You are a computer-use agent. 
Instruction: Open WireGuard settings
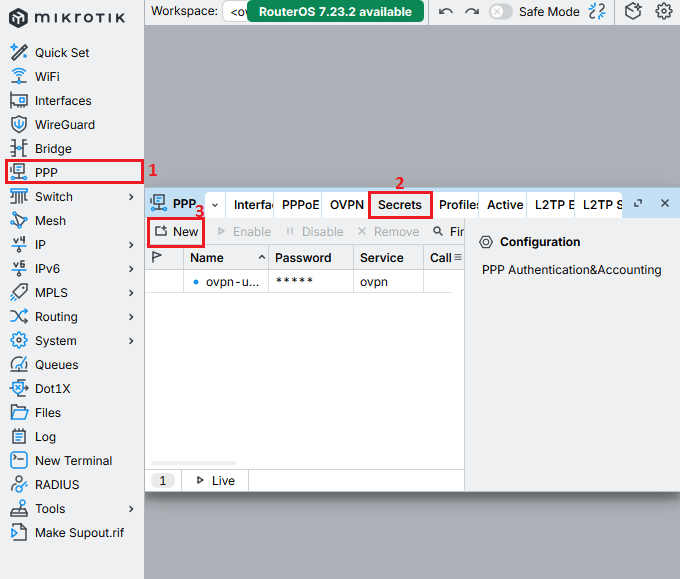[65, 125]
